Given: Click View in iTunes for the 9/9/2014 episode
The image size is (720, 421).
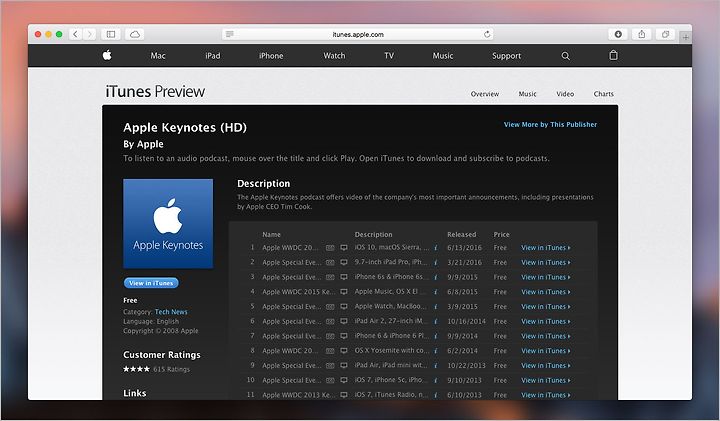Looking at the screenshot, I should (546, 336).
